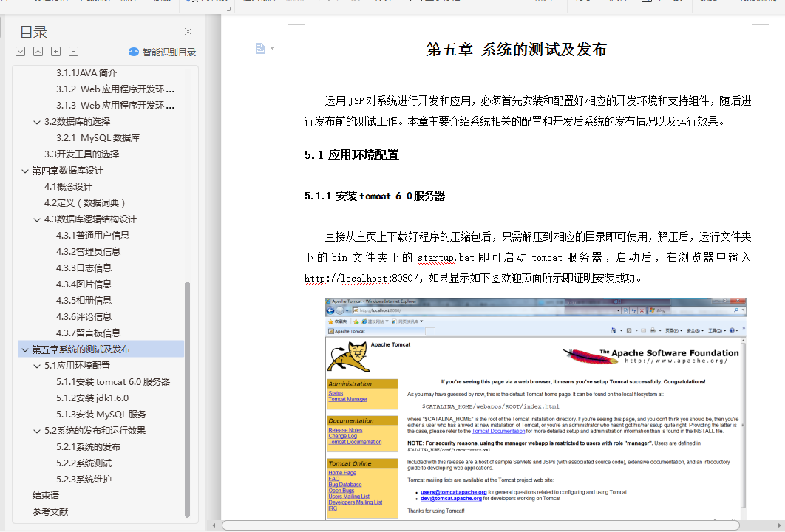This screenshot has width=785, height=532.
Task: Navigate to 3.3开发工具的选择
Action: click(81, 154)
